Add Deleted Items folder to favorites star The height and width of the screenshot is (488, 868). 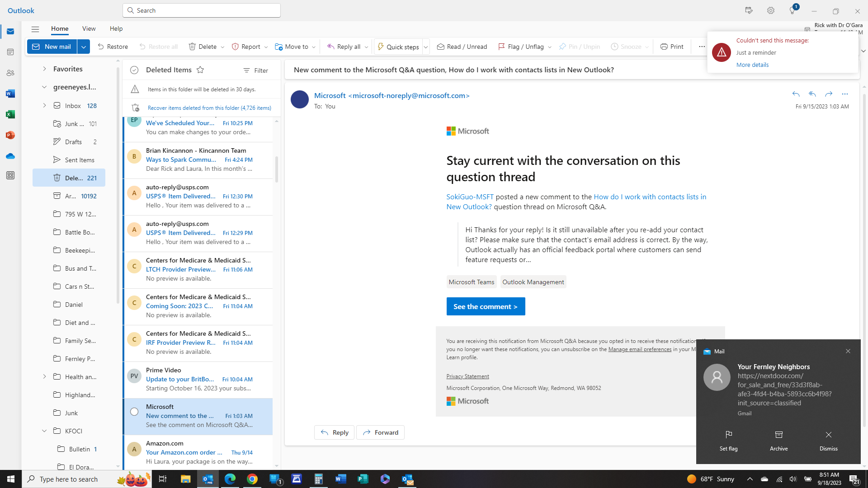point(200,70)
